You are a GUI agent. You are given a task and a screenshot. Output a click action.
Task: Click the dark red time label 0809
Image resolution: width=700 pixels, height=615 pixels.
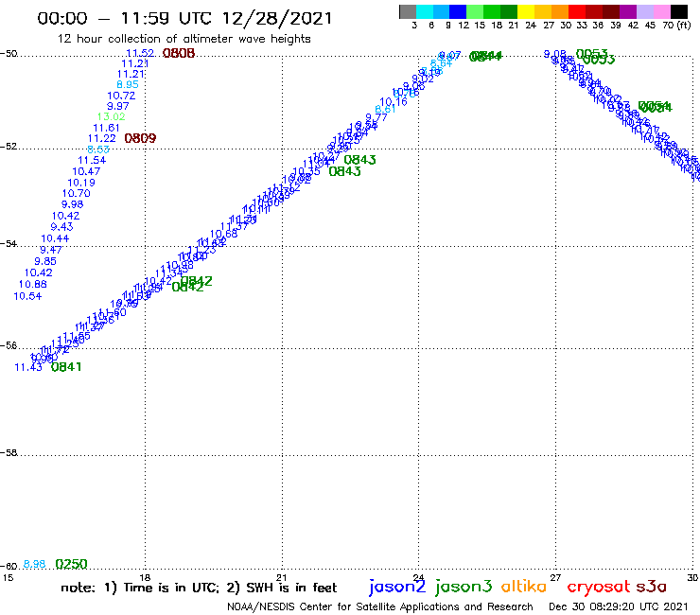tap(140, 138)
